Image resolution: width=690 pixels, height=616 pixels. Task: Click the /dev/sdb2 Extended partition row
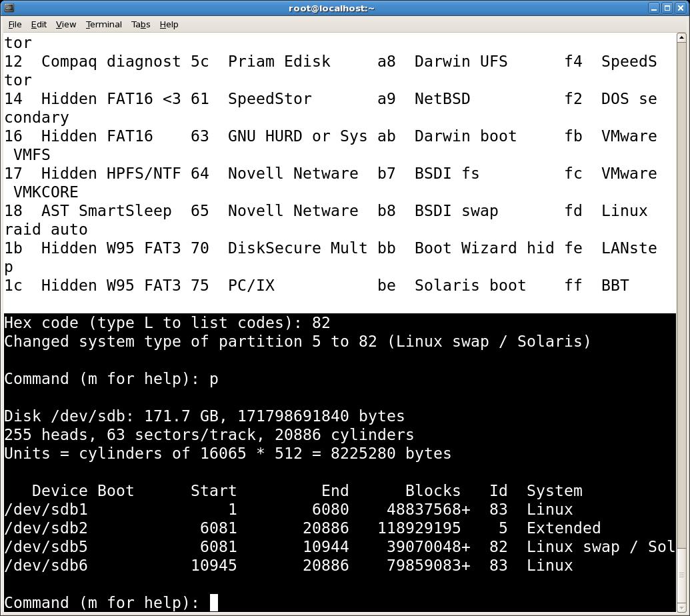click(303, 528)
